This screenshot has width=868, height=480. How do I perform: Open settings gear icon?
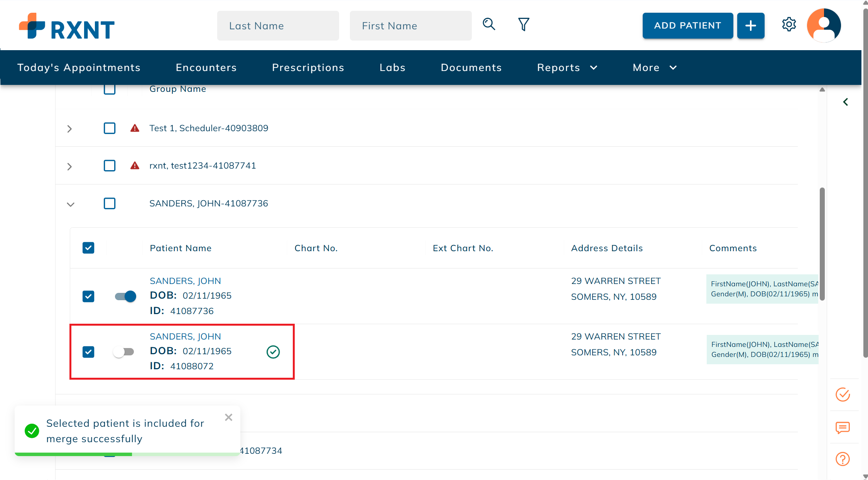(x=789, y=25)
